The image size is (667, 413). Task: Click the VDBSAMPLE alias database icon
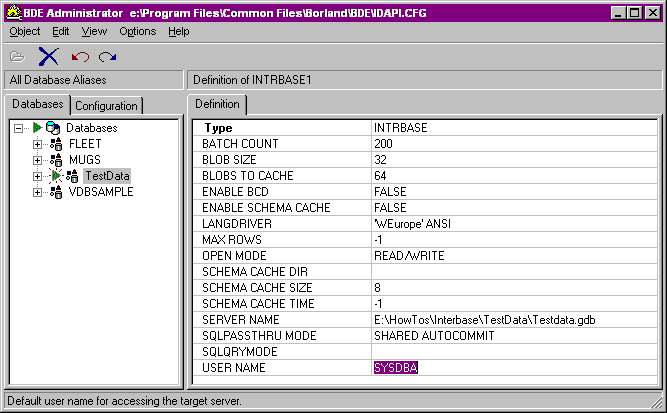(x=56, y=192)
